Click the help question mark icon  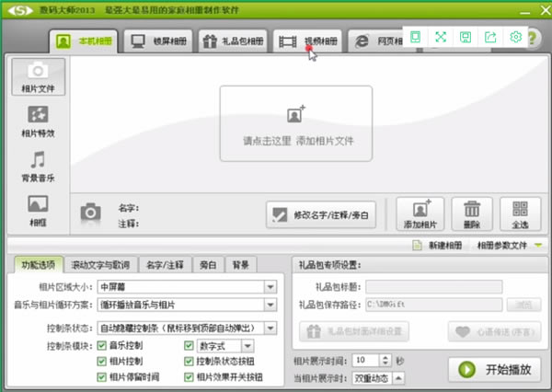pyautogui.click(x=534, y=38)
